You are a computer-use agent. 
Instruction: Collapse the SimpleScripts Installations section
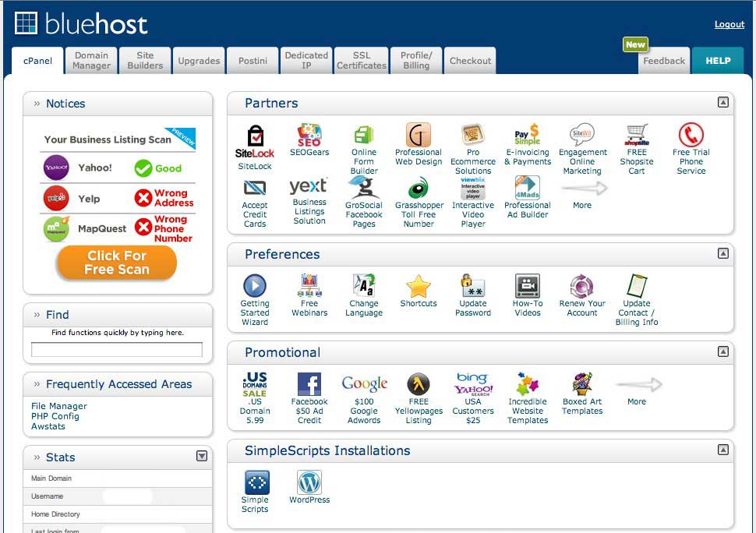[723, 450]
